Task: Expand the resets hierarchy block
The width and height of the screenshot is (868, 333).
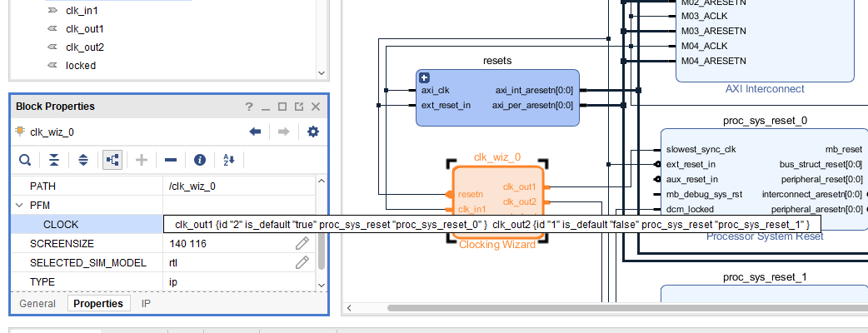Action: coord(424,77)
